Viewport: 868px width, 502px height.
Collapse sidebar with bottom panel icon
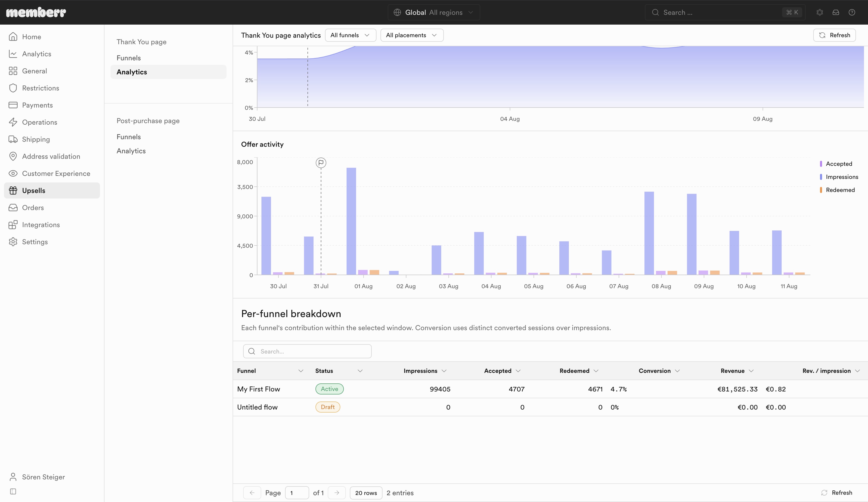coord(13,491)
